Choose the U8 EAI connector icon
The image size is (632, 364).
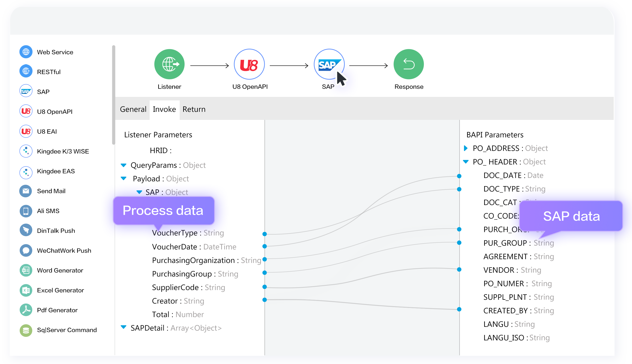(26, 131)
